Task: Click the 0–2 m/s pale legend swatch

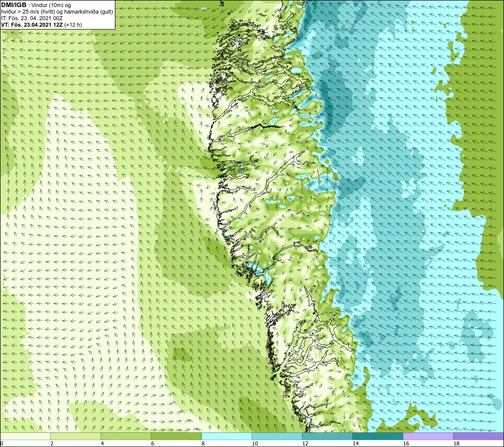Action: 25,436
